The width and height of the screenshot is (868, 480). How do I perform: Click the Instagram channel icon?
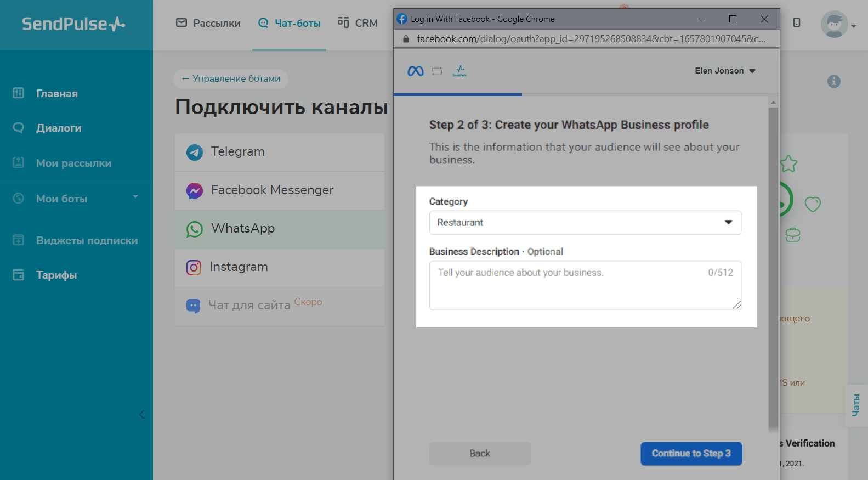[x=194, y=267]
